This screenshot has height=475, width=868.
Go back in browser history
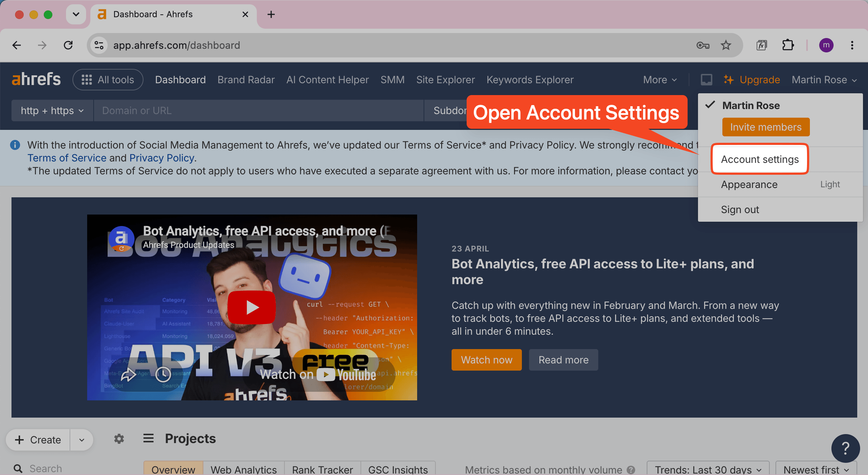[16, 45]
